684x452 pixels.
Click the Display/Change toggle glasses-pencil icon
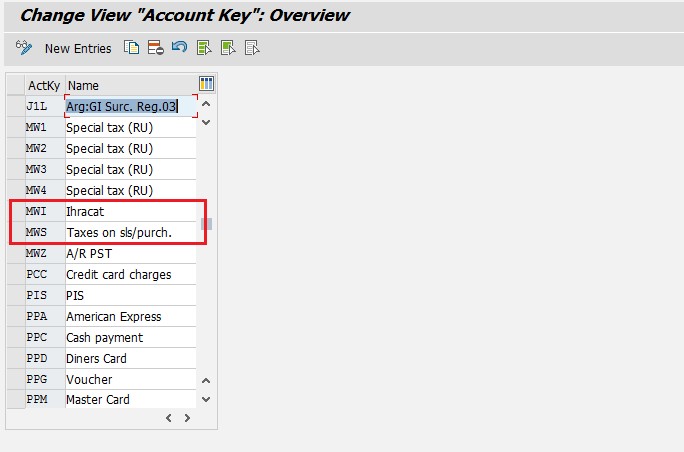click(25, 48)
